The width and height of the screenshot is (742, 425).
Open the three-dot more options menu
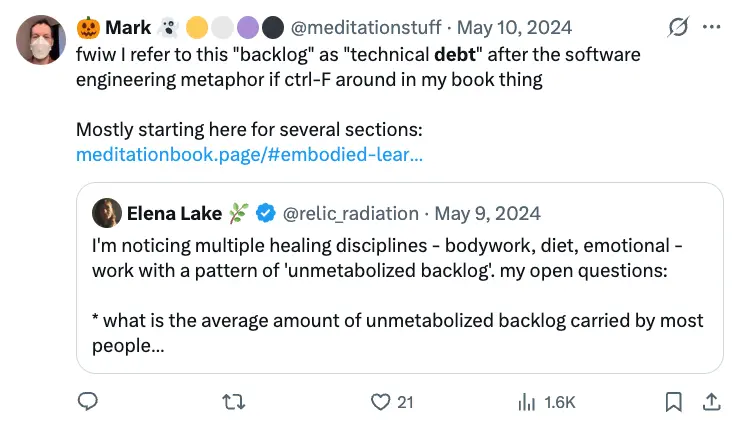coord(712,27)
